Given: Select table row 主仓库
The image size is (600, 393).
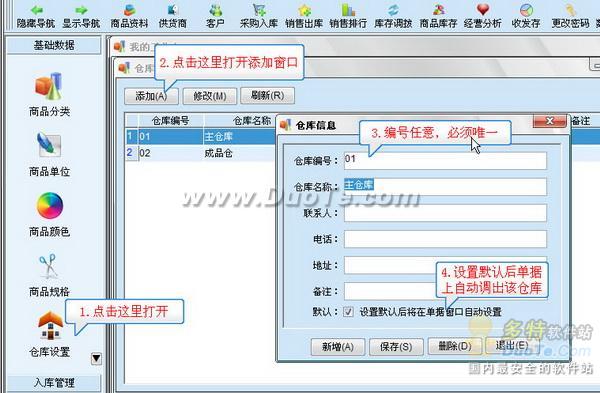Looking at the screenshot, I should 218,137.
